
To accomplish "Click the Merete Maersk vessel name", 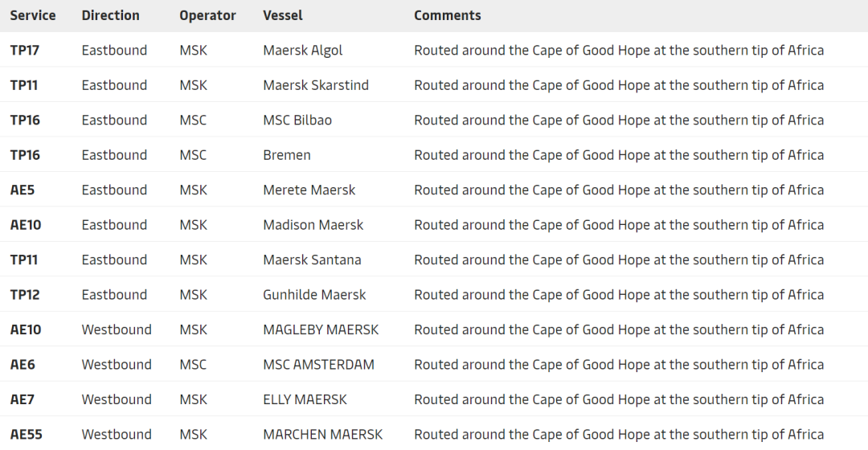I will point(309,190).
